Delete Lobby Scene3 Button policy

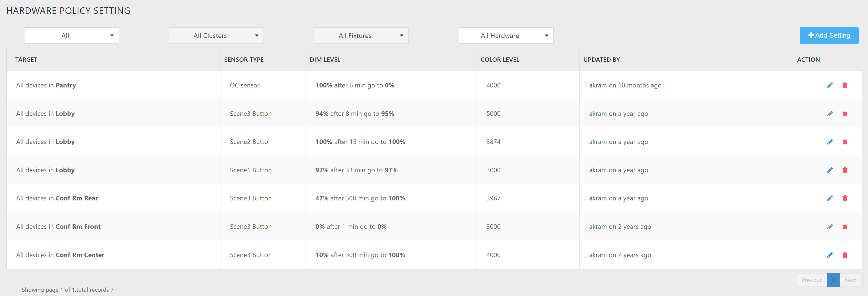pyautogui.click(x=844, y=114)
